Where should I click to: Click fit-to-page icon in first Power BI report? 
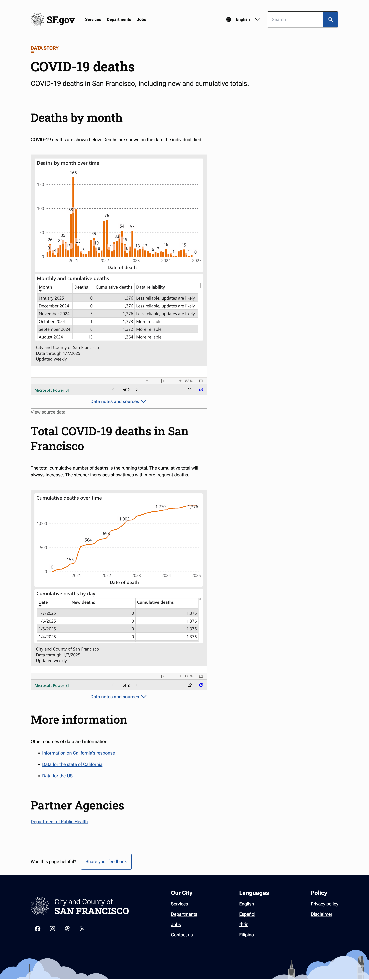(x=201, y=381)
